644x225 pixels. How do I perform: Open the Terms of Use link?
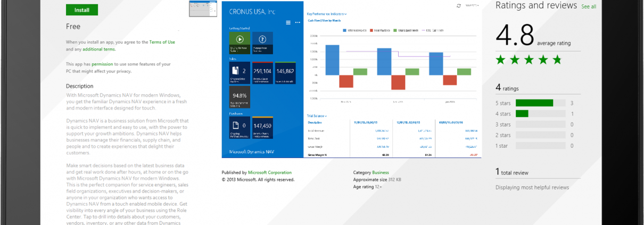pos(162,42)
